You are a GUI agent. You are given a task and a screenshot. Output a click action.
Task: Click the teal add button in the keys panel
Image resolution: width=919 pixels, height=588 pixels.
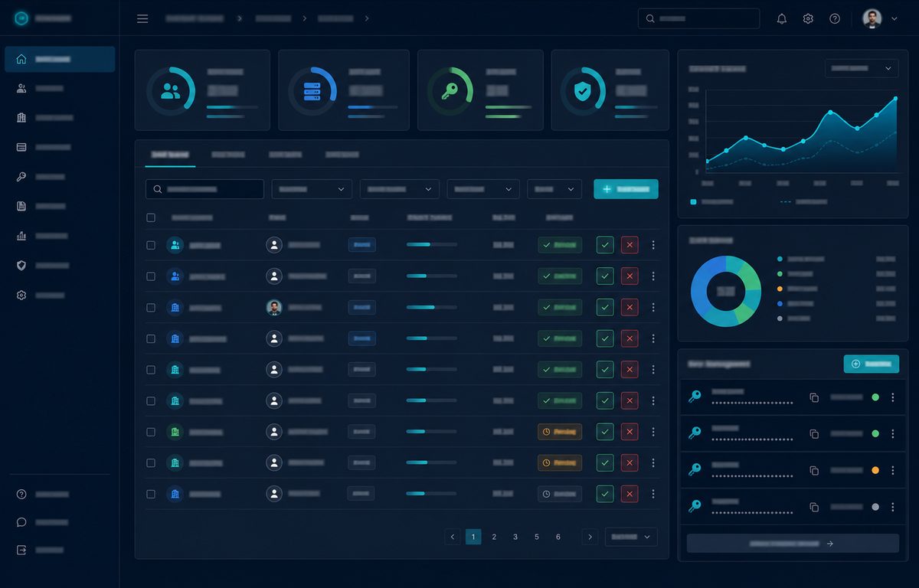pyautogui.click(x=872, y=364)
